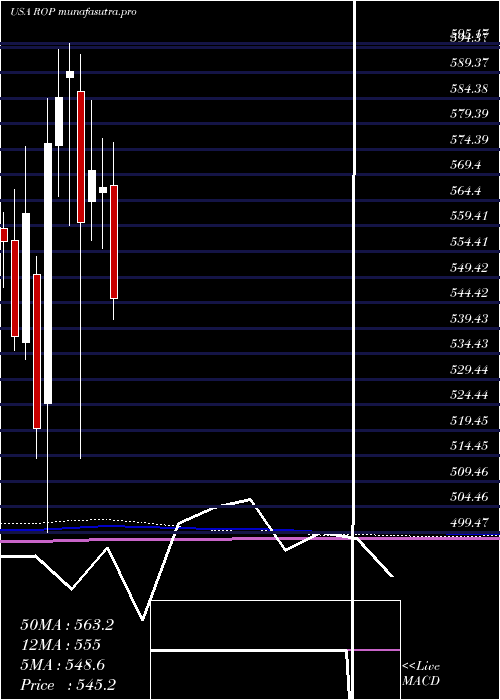Click the 559.41 price axis label
The image size is (500, 700).
click(469, 217)
